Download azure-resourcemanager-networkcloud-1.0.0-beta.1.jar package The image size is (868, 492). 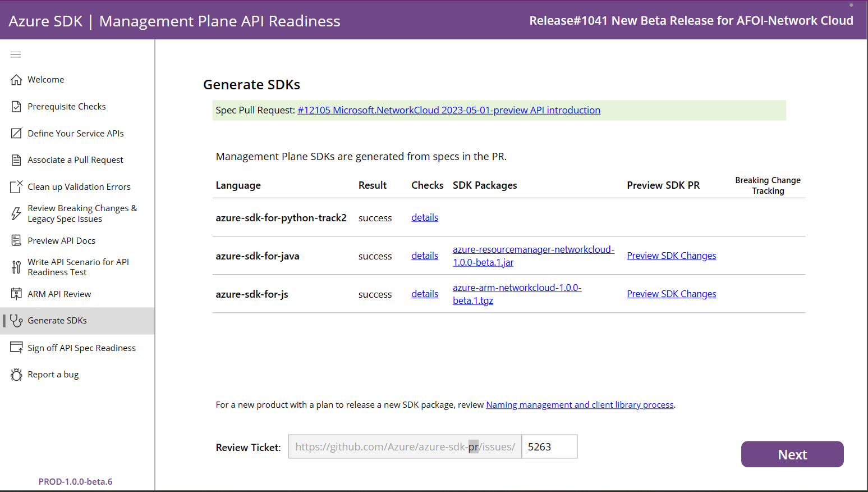pyautogui.click(x=533, y=256)
